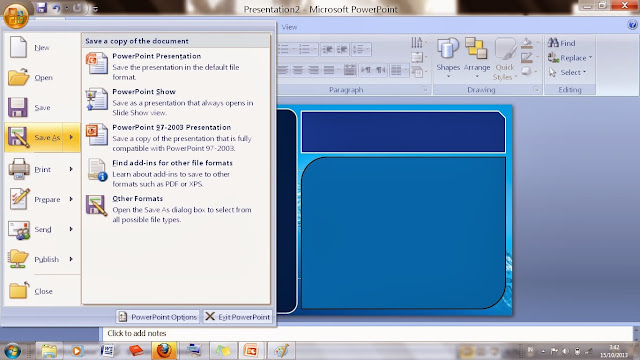Open the Quick Styles gallery
This screenshot has height=360, width=640.
505,59
